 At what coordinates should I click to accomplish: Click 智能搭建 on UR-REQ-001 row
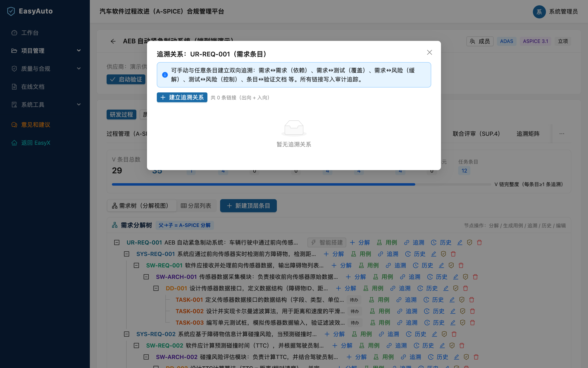point(327,242)
